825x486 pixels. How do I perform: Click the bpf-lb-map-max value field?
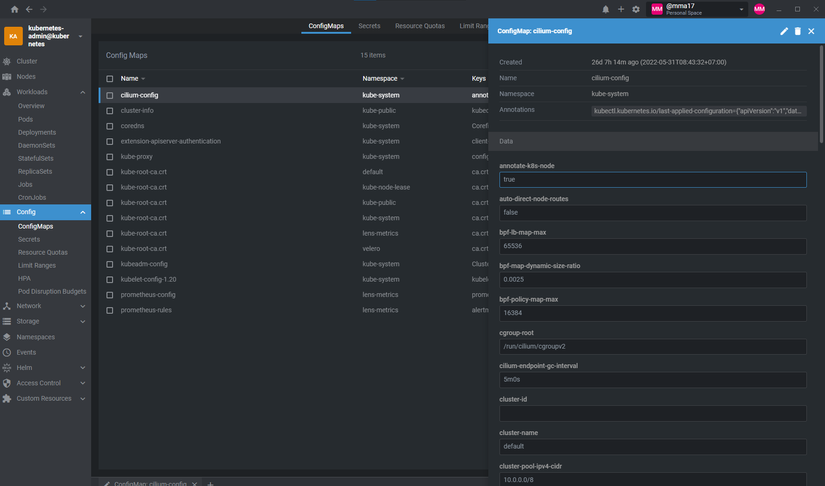[x=652, y=246]
